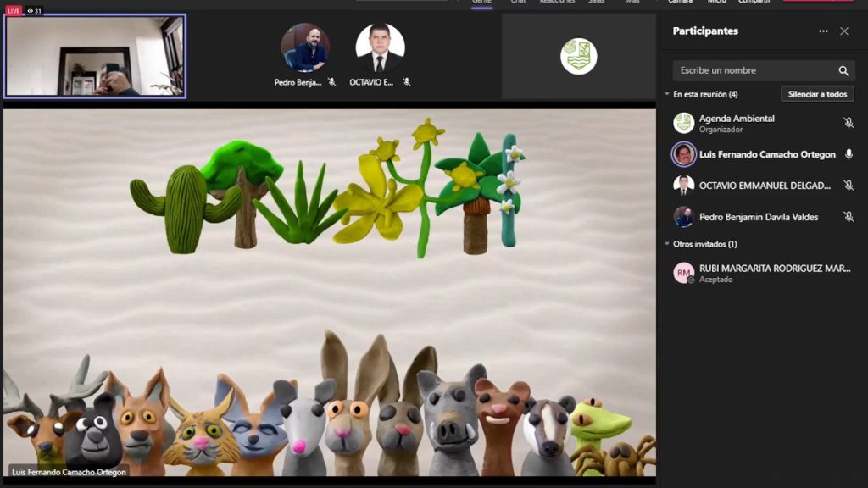Image resolution: width=868 pixels, height=488 pixels.
Task: Toggle muted mic beside OCTAVIO EMMANUEL in list
Action: 849,186
